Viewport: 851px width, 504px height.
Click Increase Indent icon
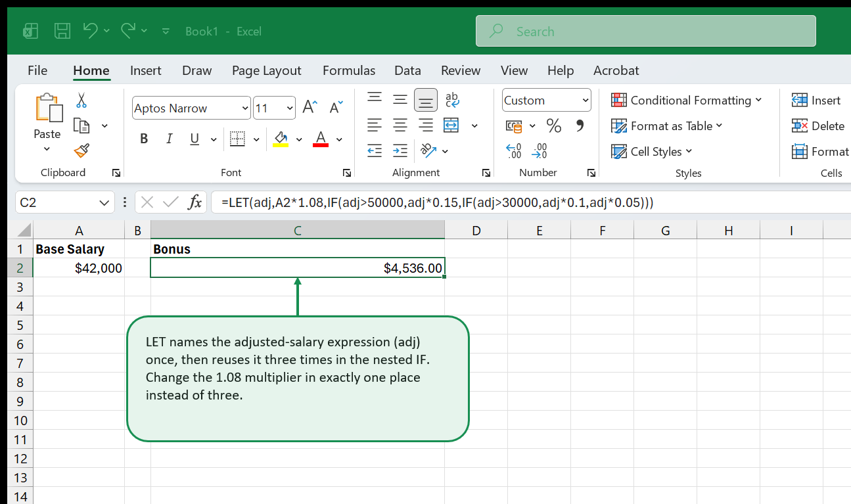click(x=400, y=150)
